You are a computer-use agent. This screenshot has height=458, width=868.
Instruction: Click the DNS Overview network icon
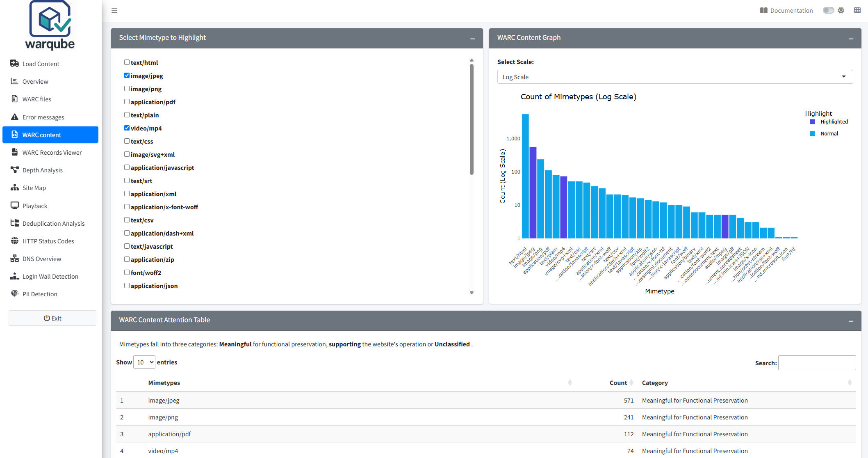point(15,259)
